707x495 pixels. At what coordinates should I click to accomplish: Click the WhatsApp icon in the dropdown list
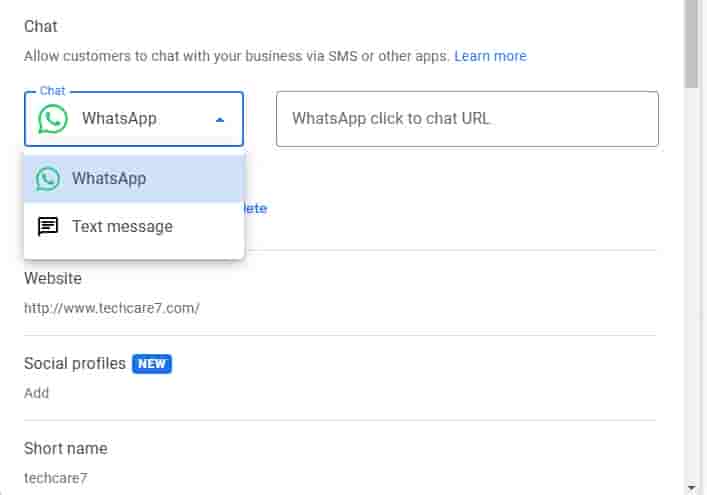click(x=48, y=179)
